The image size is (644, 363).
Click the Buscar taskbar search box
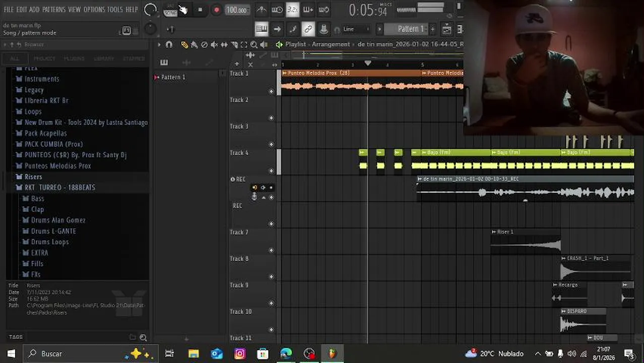91,354
